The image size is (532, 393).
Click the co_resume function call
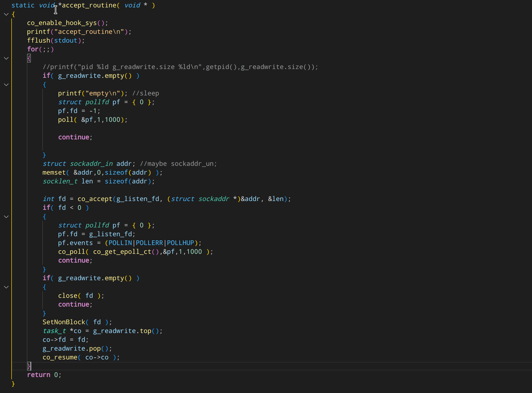click(x=60, y=357)
